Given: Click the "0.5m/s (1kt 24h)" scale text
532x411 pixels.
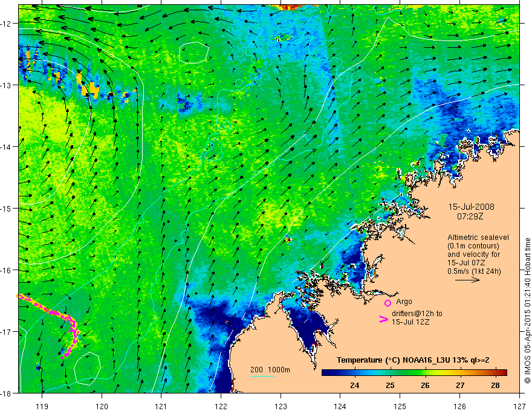Looking at the screenshot, I should coord(474,271).
